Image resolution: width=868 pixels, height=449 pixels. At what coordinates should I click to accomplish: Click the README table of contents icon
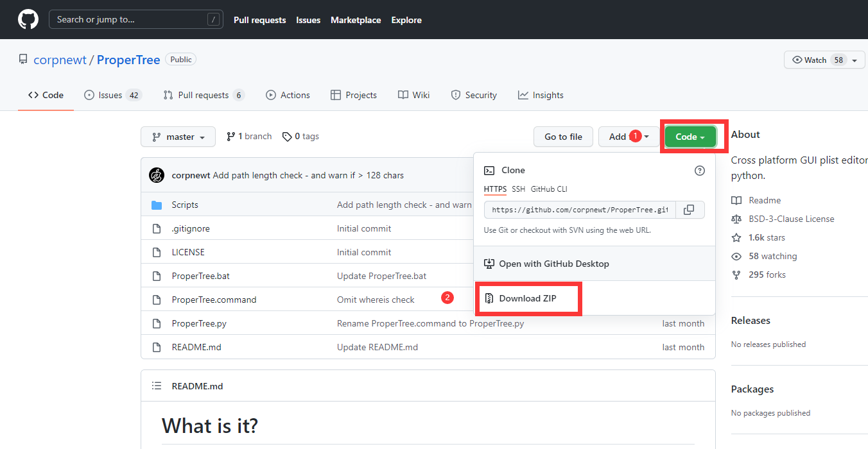pyautogui.click(x=157, y=386)
